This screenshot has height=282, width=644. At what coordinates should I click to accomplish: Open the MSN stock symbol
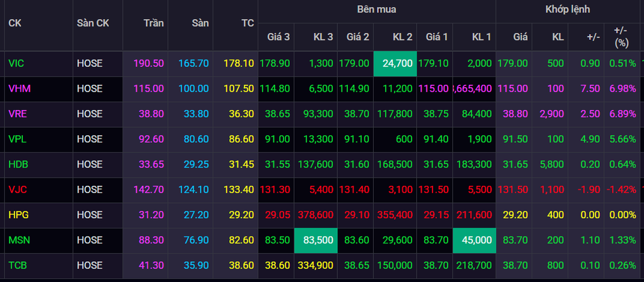(20, 240)
